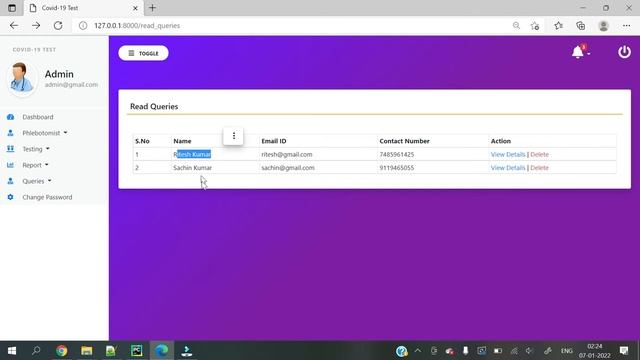Delete the Sachin Kumar query
This screenshot has width=640, height=360.
tap(539, 168)
